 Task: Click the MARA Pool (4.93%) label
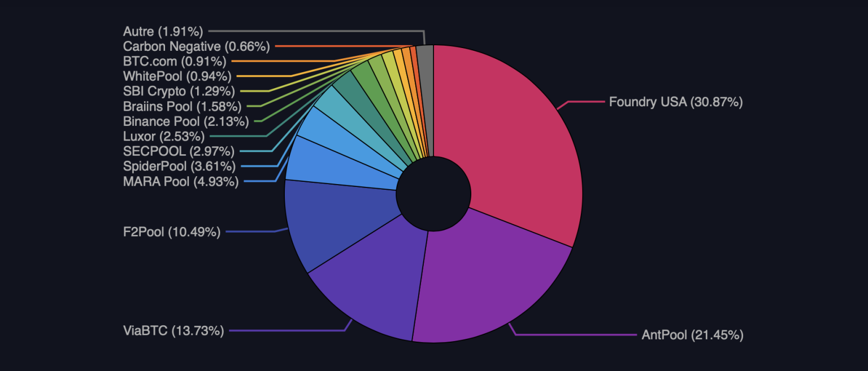pos(181,182)
